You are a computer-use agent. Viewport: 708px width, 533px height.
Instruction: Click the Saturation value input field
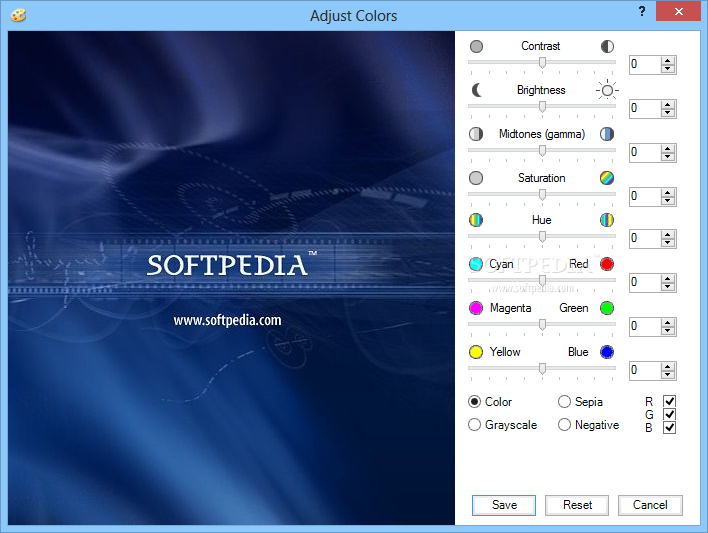[645, 196]
